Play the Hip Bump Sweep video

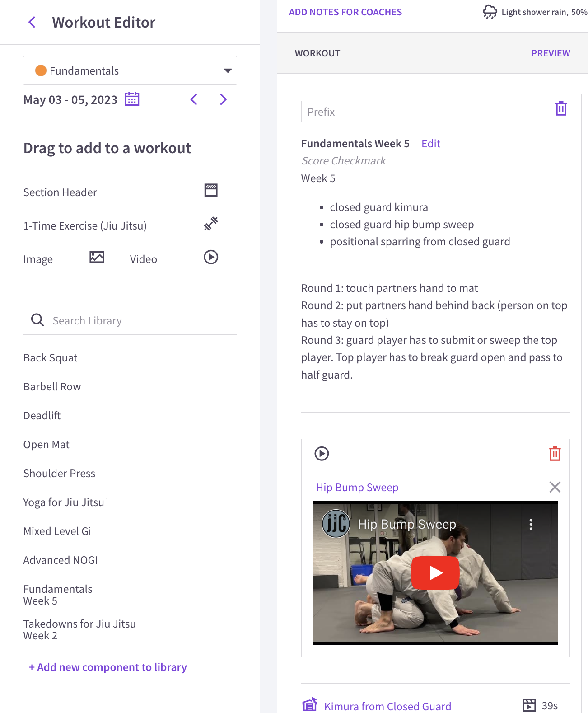(x=435, y=572)
